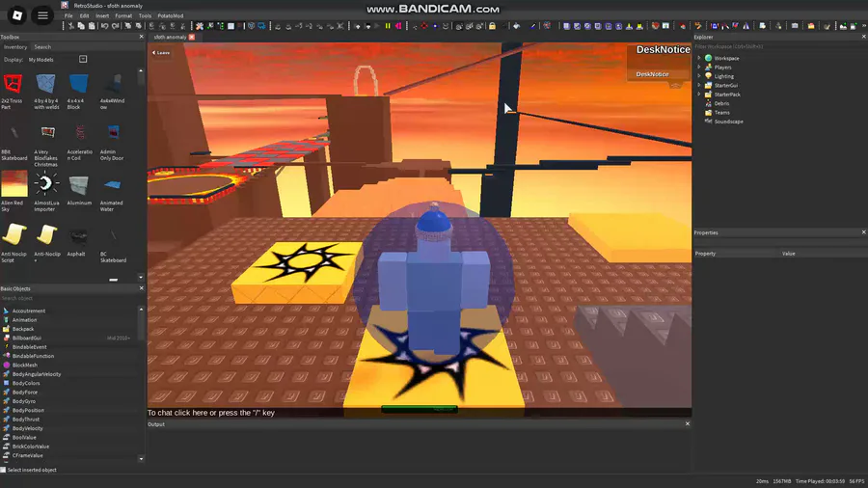
Task: Show more toolbar items with overflow chevron
Action: [x=864, y=26]
